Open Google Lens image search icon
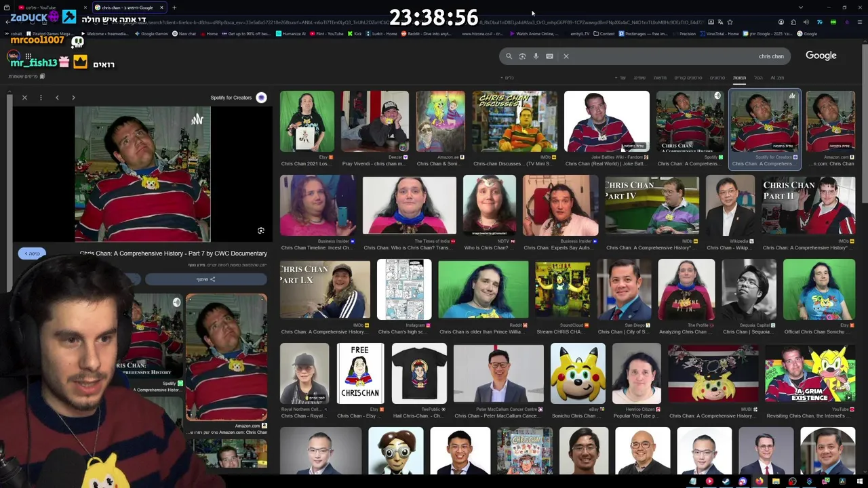Screen dimensions: 868x488 pos(522,56)
